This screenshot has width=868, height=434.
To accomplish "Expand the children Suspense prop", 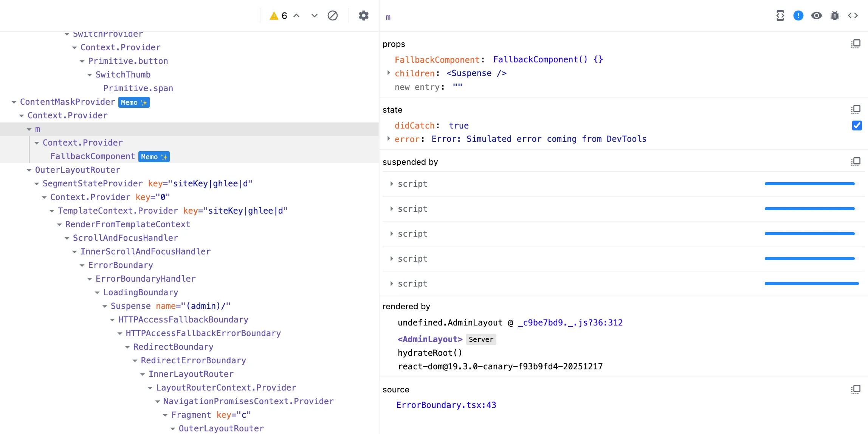I will point(389,73).
